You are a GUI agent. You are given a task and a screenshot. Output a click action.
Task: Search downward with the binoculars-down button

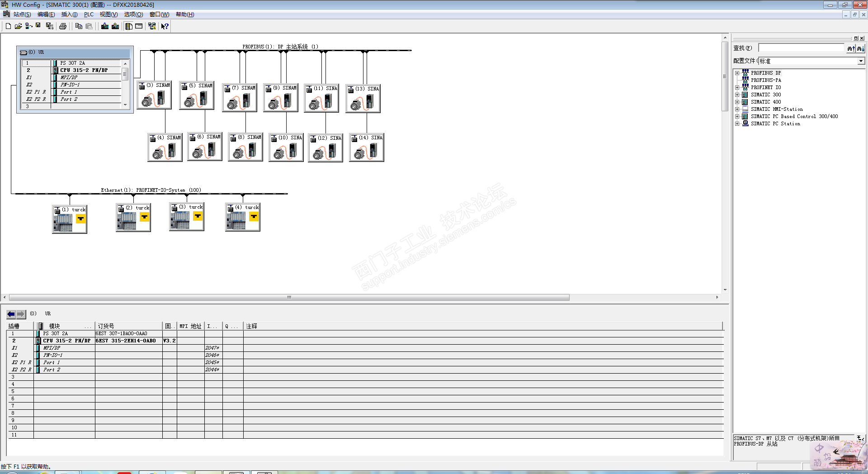click(860, 48)
